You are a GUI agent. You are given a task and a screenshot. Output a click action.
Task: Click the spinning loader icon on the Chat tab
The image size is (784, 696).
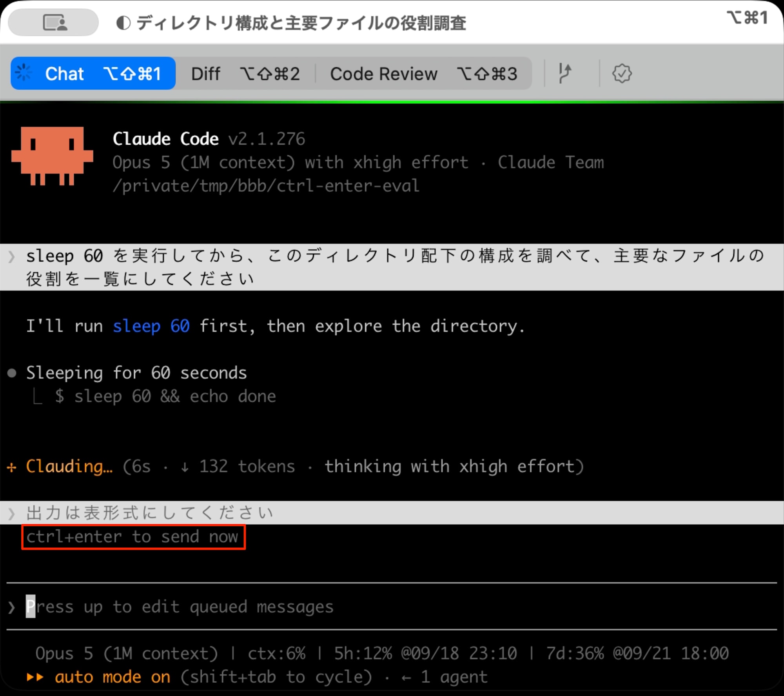(24, 73)
